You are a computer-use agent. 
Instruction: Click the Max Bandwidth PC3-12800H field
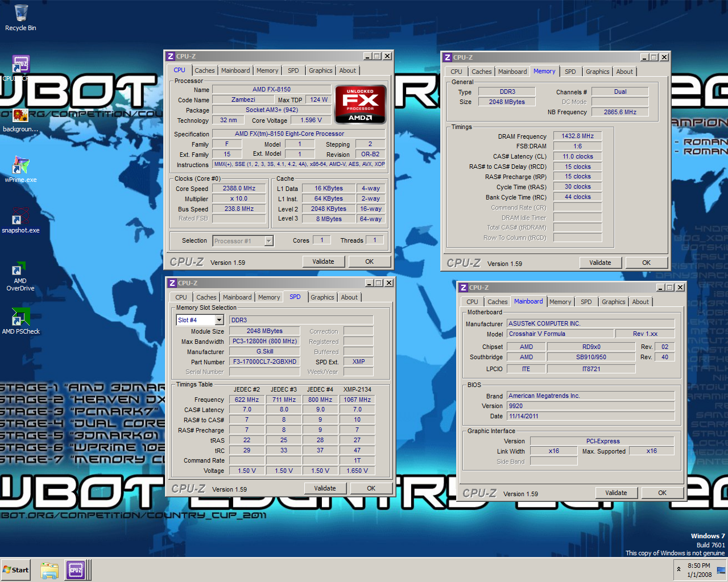264,341
